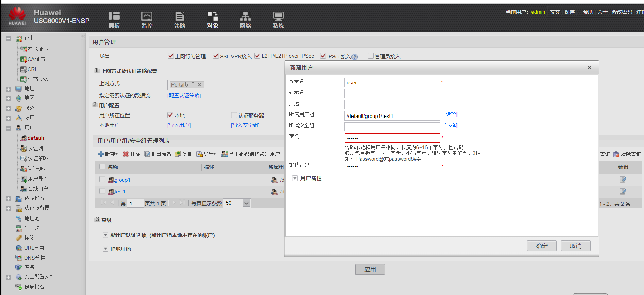Click the URL分类 sidebar icon

tap(19, 248)
